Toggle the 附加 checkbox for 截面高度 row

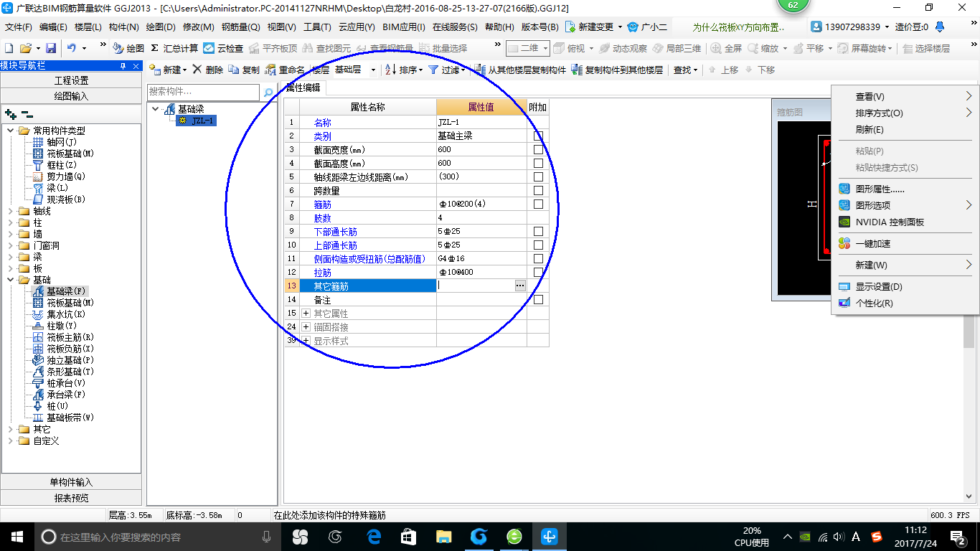tap(538, 163)
